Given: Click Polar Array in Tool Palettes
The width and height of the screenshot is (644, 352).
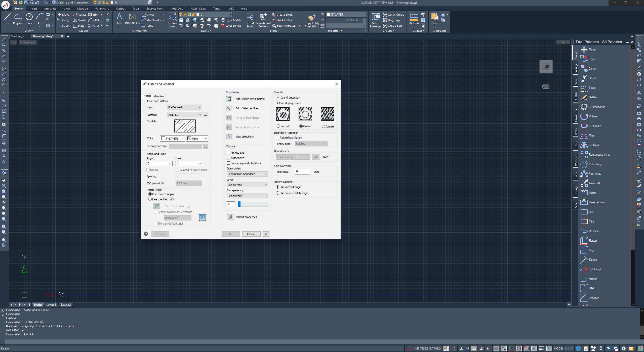Looking at the screenshot, I should click(591, 164).
